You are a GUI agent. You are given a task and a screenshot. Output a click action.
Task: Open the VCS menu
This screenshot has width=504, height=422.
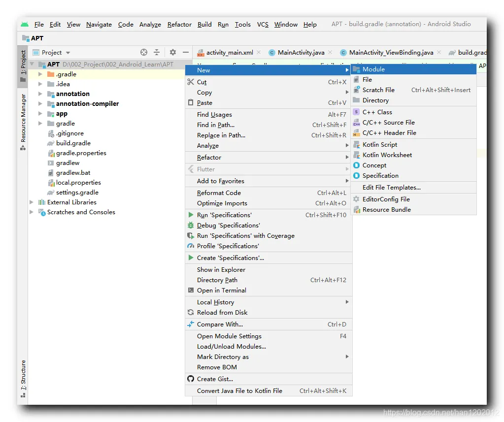[263, 25]
